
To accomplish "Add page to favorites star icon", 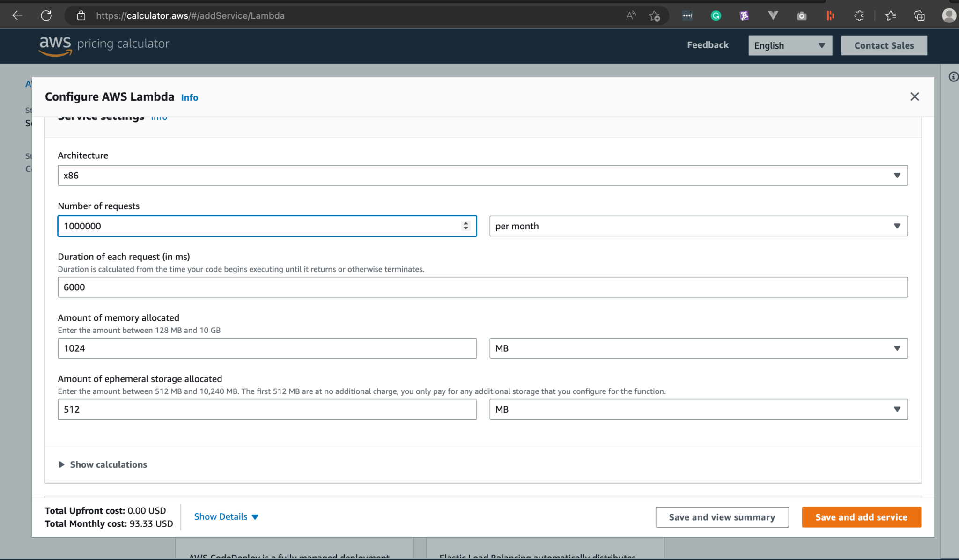I will click(x=654, y=16).
